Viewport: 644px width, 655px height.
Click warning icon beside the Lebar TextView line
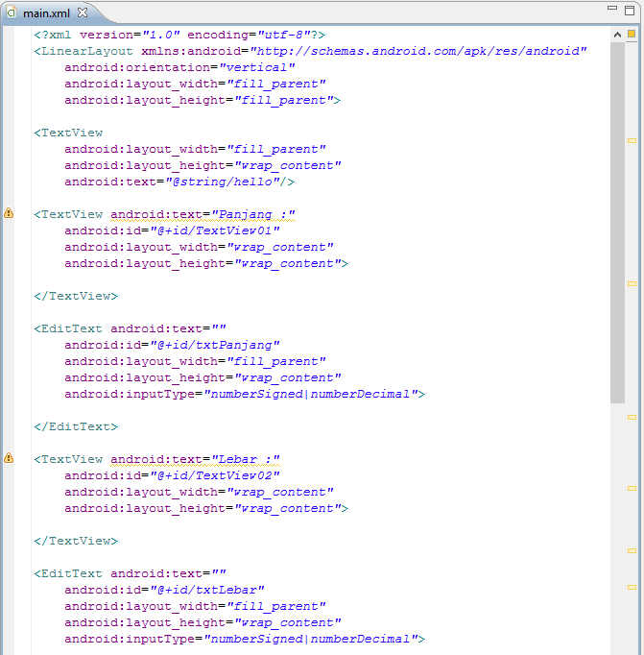click(x=9, y=458)
